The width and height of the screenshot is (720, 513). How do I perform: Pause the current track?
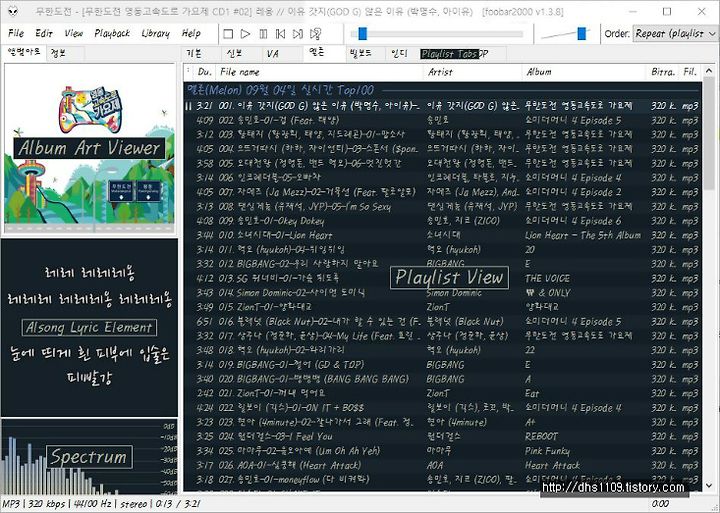(263, 34)
